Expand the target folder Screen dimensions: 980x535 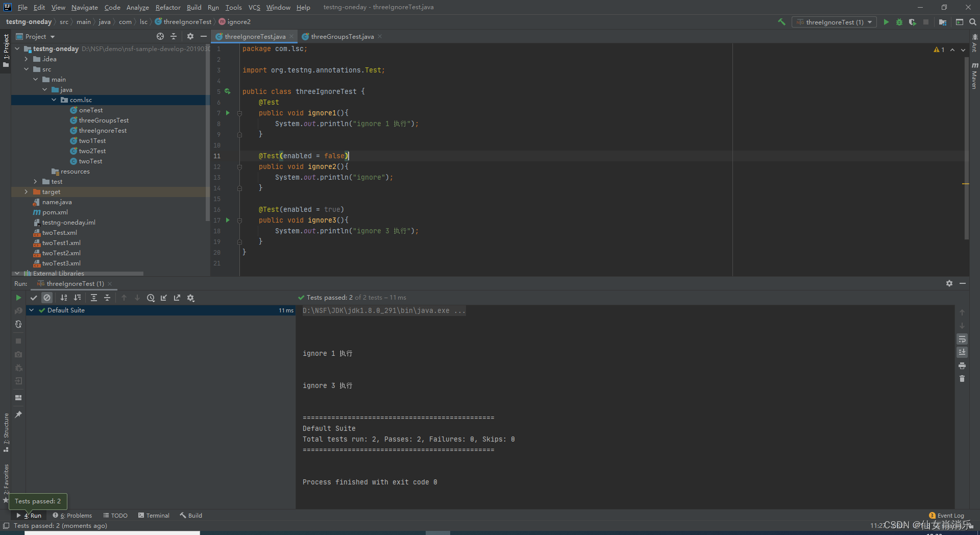coord(26,191)
